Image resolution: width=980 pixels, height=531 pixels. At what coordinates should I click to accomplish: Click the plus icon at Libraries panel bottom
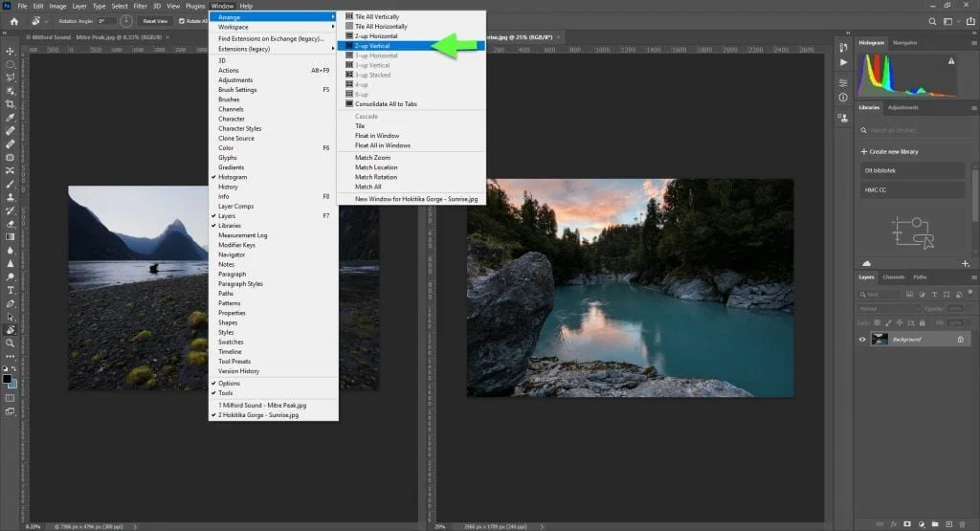tap(965, 264)
